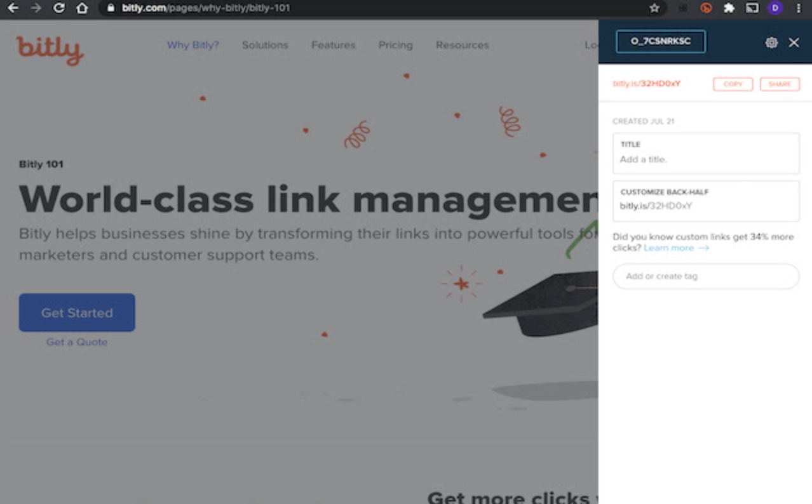Open Bitly extension settings gear
812x504 pixels.
pyautogui.click(x=771, y=43)
